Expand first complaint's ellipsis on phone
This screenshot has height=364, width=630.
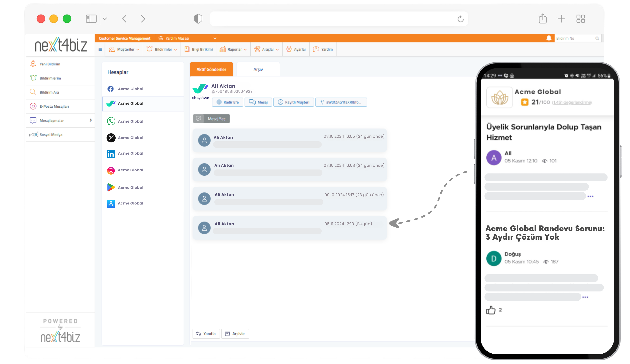click(x=590, y=196)
